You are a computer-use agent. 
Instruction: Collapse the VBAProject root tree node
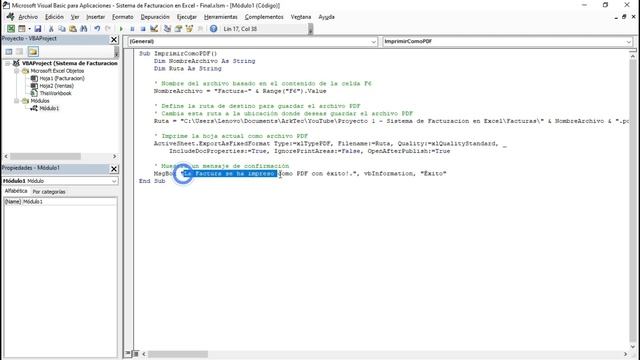[x=7, y=63]
